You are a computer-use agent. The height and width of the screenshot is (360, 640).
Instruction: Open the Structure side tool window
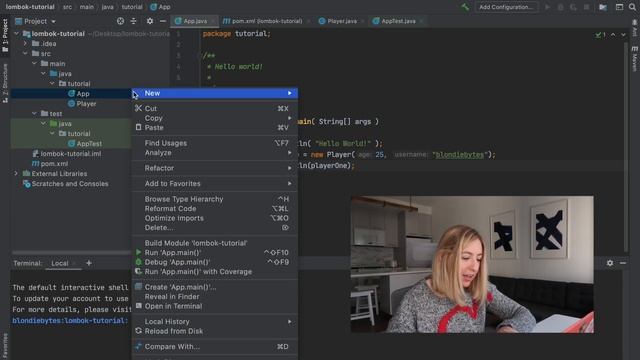(5, 83)
